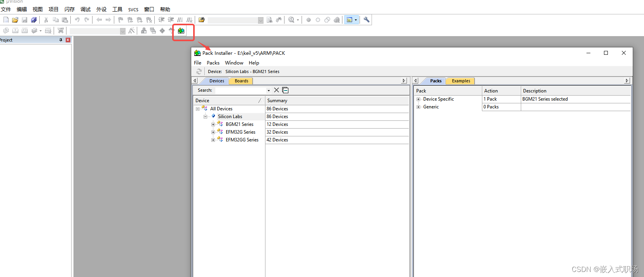
Task: Open the Packs menu
Action: pyautogui.click(x=213, y=63)
